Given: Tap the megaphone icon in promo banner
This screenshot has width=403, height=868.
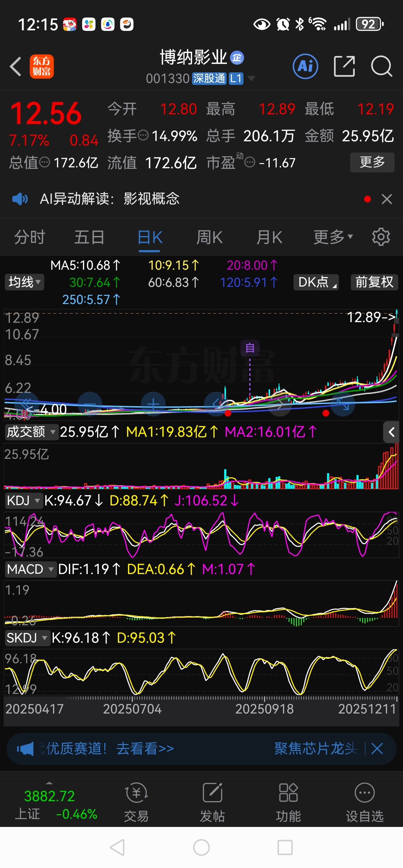Looking at the screenshot, I should coord(25,749).
